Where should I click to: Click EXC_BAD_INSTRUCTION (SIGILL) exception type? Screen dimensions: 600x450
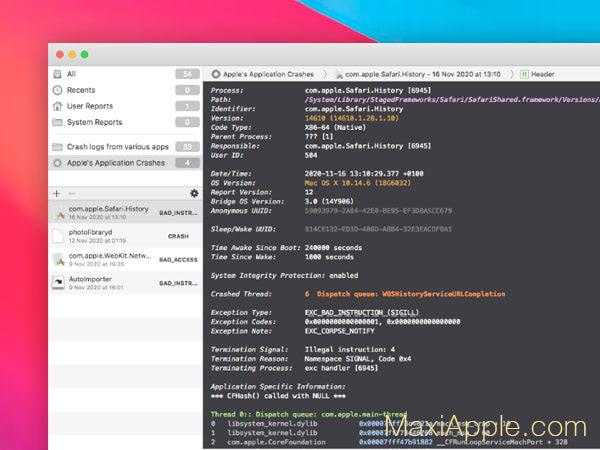pyautogui.click(x=362, y=313)
